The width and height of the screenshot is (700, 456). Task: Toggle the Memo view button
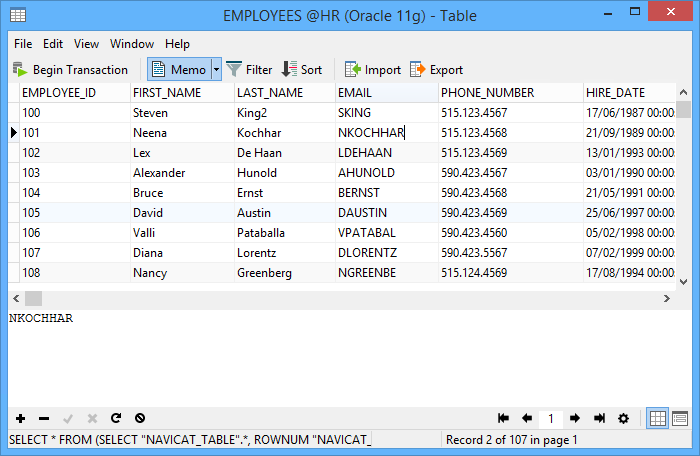click(179, 70)
